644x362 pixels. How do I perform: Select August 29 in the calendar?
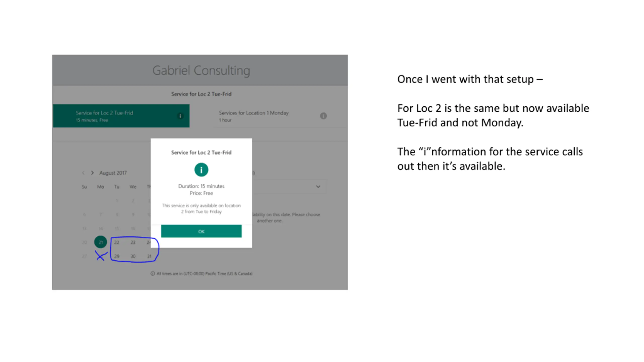click(x=117, y=256)
